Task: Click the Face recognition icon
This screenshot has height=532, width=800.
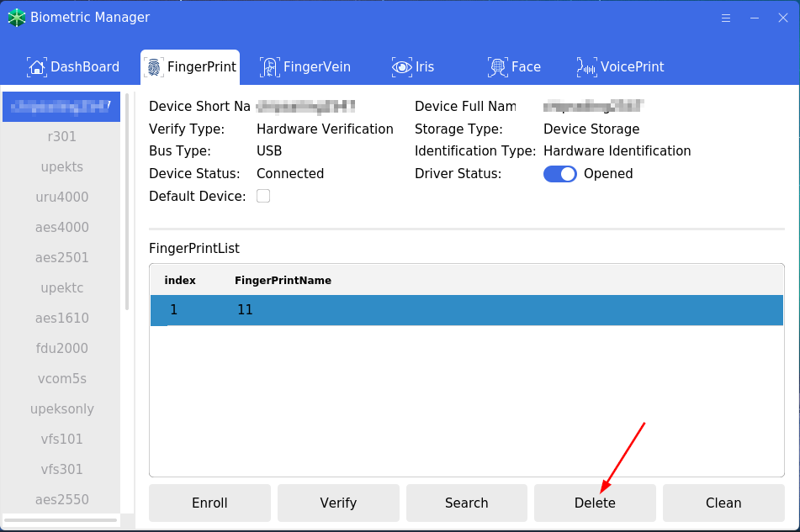Action: pyautogui.click(x=498, y=66)
